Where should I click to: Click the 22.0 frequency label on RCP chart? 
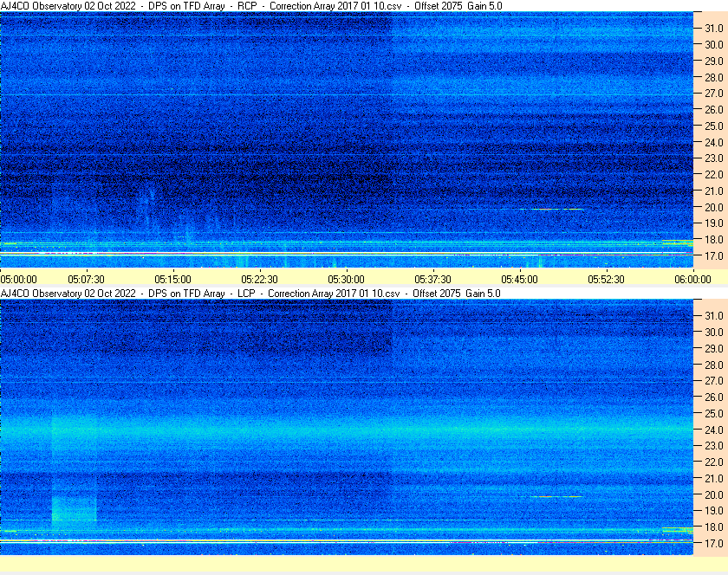(714, 175)
